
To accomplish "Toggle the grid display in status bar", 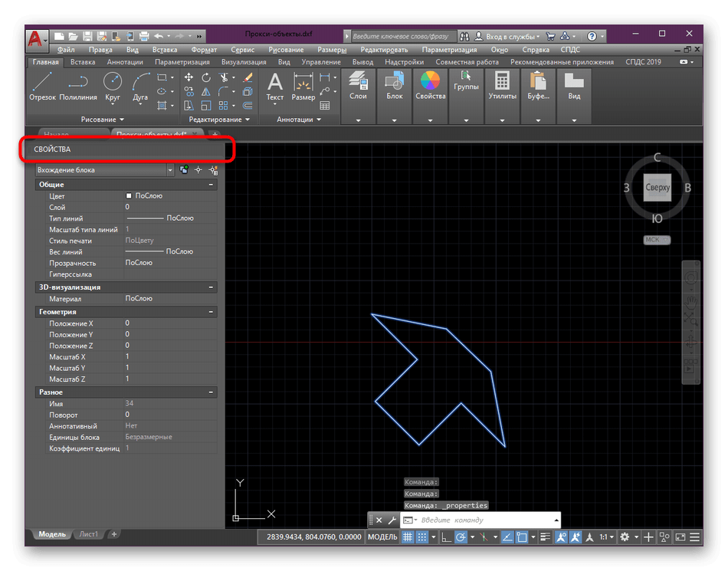I will 407,537.
